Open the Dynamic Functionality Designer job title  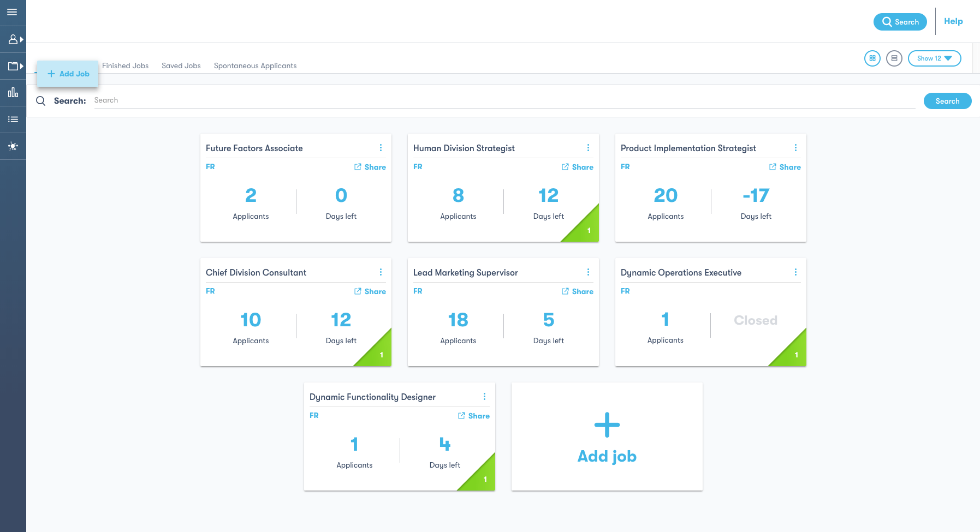(x=372, y=397)
